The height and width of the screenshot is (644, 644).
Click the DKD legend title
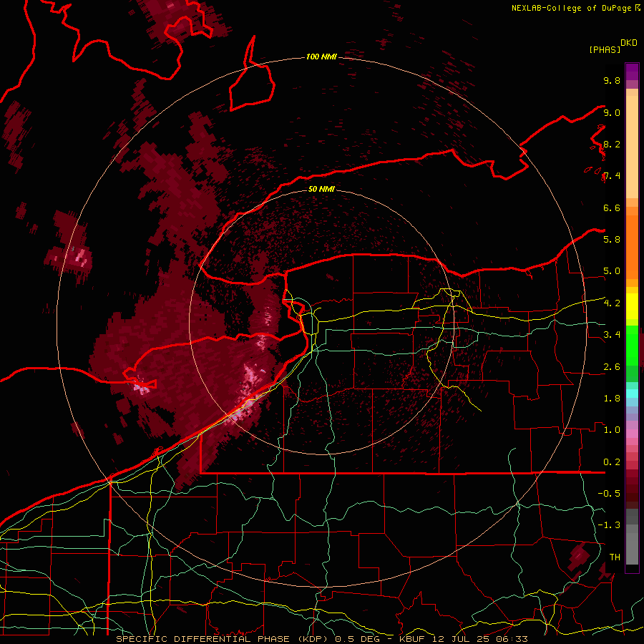pos(629,43)
